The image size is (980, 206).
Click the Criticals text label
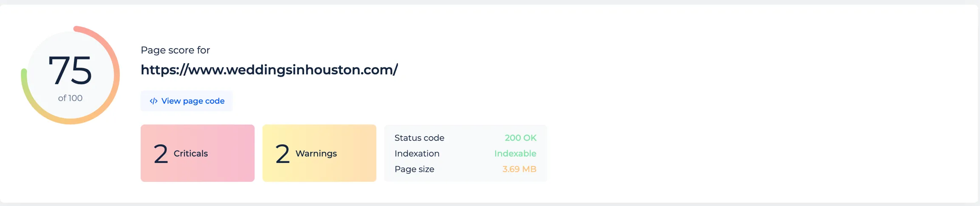point(191,154)
